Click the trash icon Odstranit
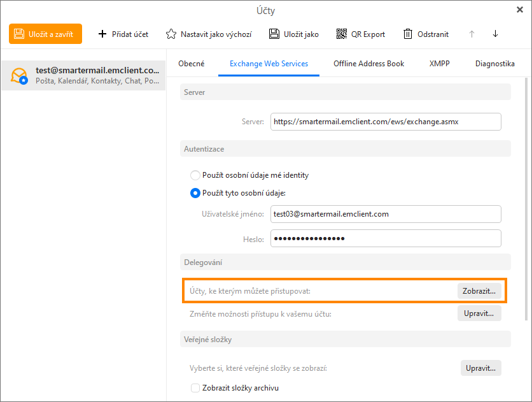 (408, 34)
